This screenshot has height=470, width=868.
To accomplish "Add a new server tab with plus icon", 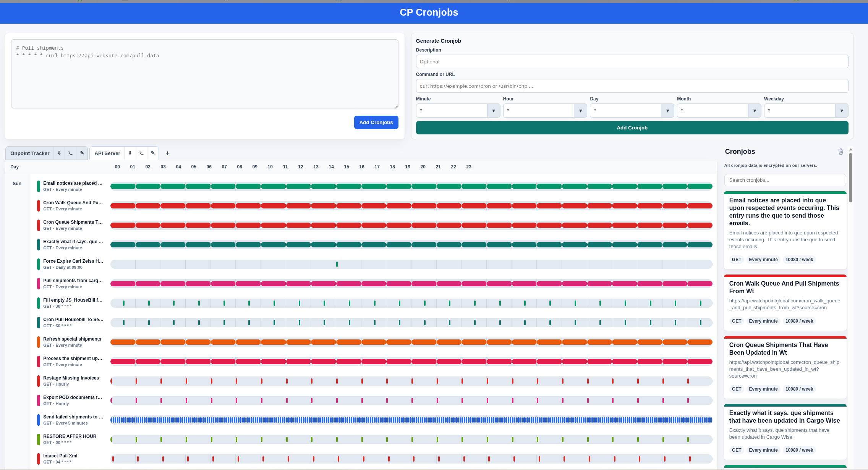I will tap(167, 153).
